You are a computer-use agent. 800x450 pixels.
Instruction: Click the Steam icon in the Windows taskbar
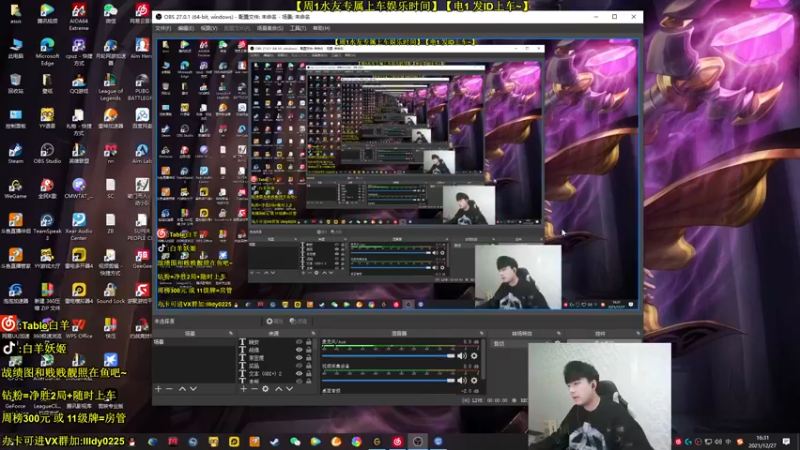click(x=274, y=442)
